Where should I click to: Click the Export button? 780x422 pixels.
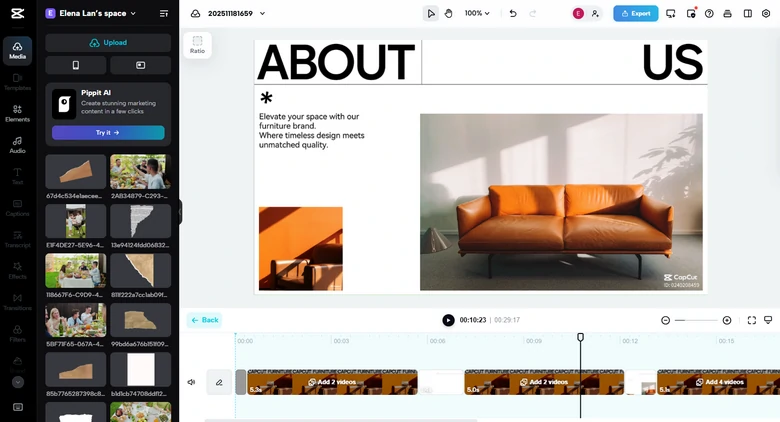click(636, 13)
